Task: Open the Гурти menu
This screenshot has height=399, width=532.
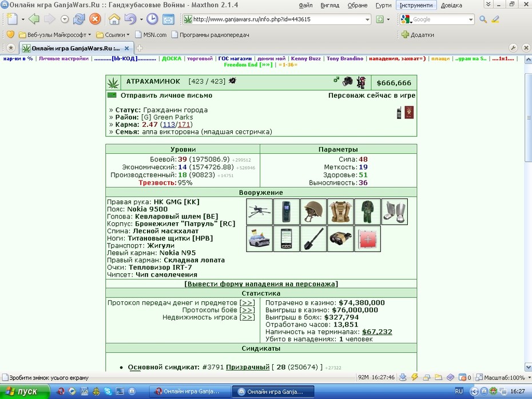Action: [383, 5]
